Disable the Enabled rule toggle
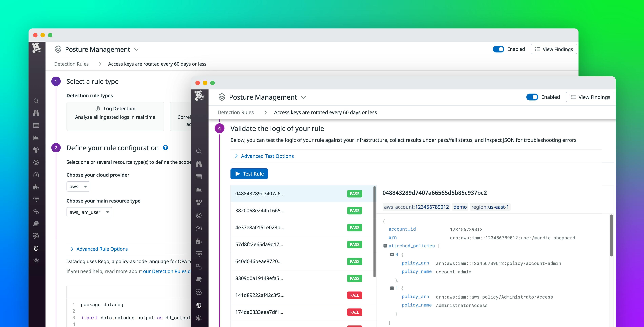 click(x=532, y=97)
